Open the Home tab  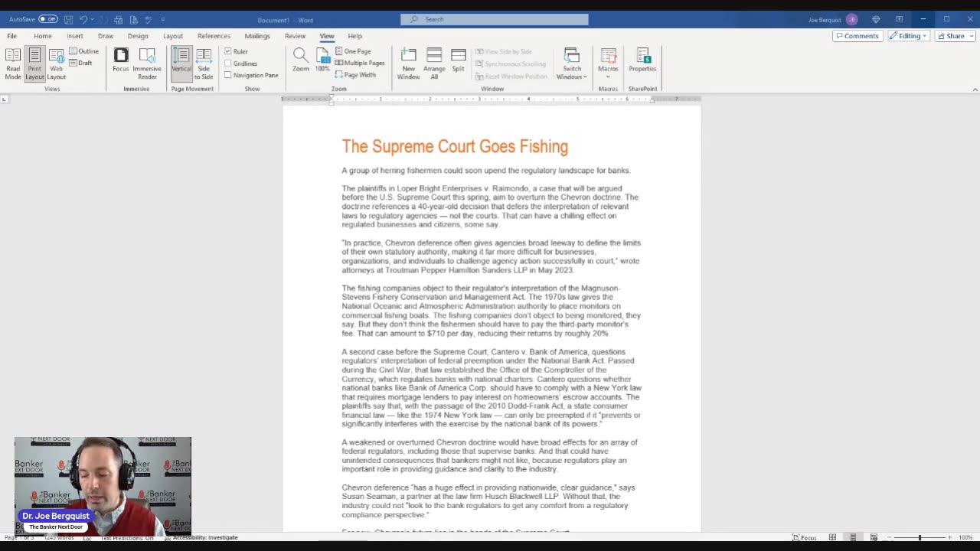click(x=43, y=36)
